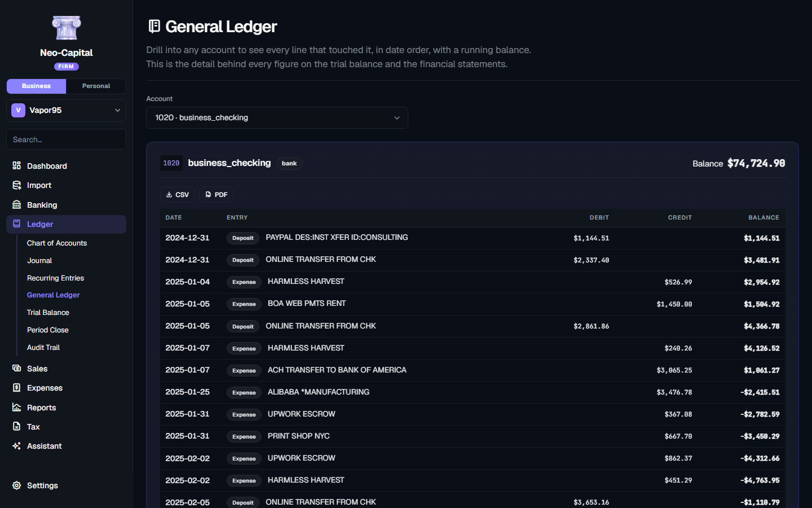Click the General Ledger heading icon
The width and height of the screenshot is (812, 508).
[154, 26]
